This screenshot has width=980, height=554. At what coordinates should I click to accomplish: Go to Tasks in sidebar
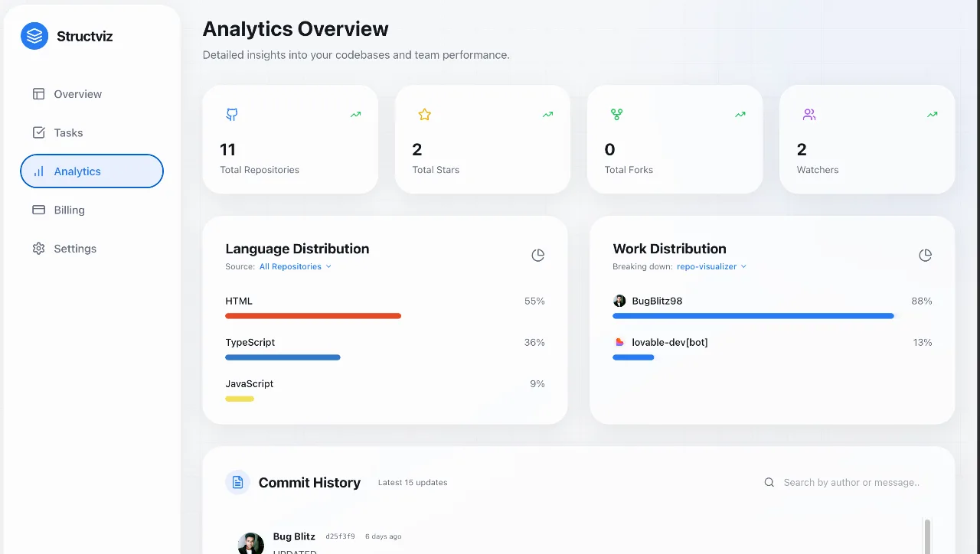click(92, 132)
